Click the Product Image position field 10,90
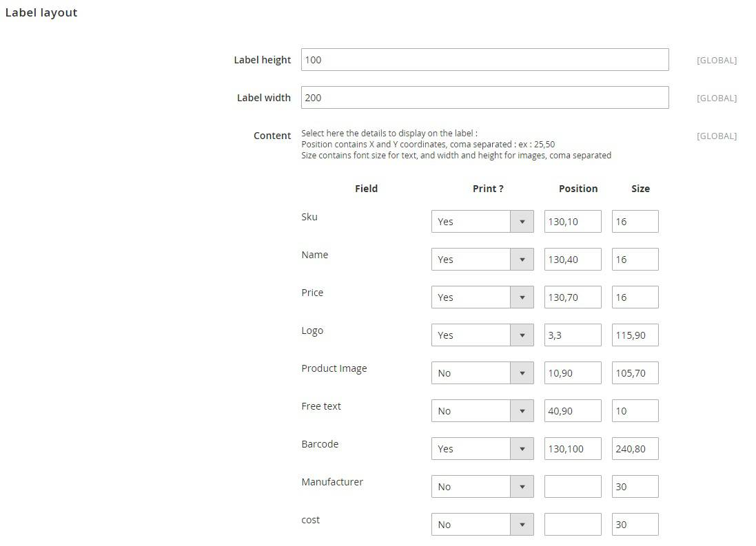Image resolution: width=756 pixels, height=546 pixels. click(x=573, y=373)
